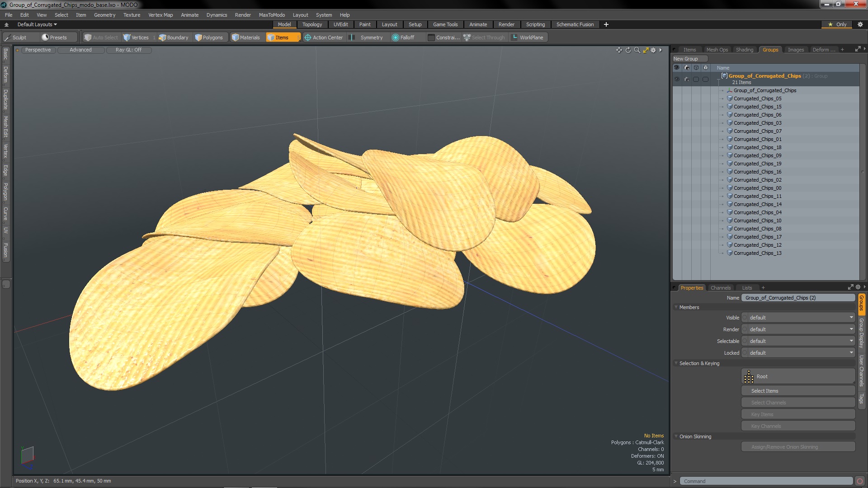Click the Action Center tool icon
868x488 pixels.
pos(308,38)
